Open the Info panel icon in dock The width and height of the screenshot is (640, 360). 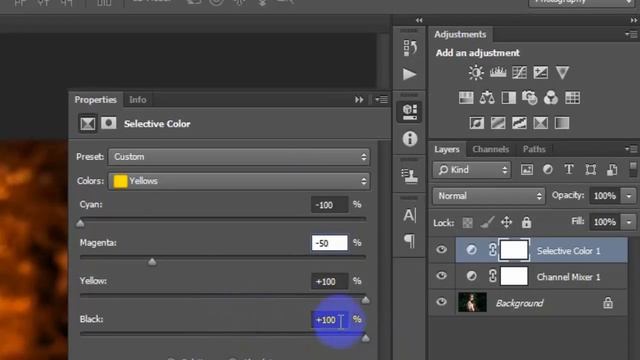[410, 139]
